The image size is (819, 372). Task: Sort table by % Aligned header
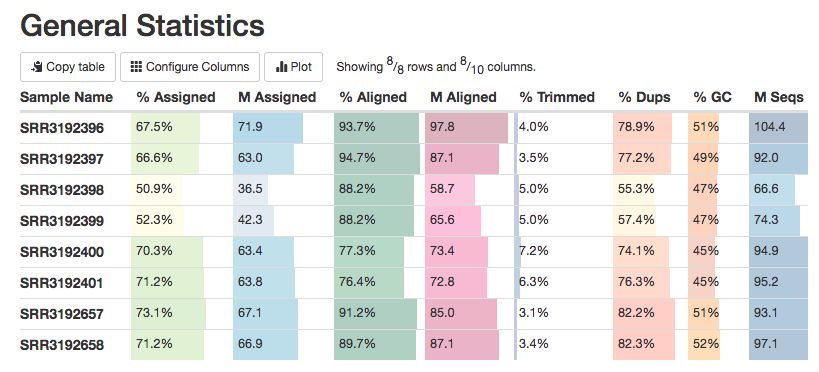373,97
